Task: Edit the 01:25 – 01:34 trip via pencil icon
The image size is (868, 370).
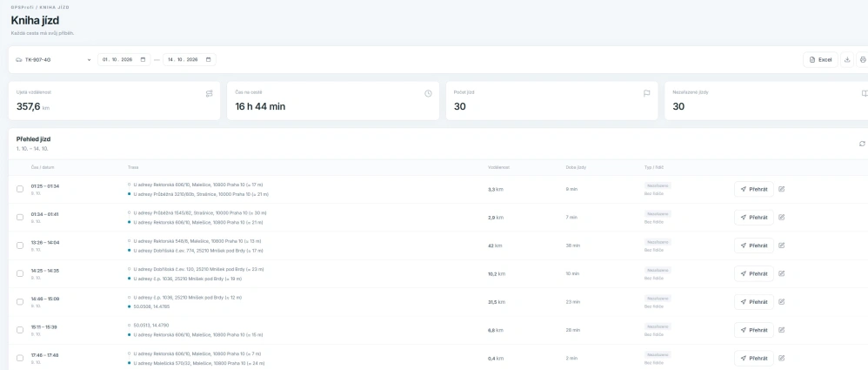Action: 782,189
